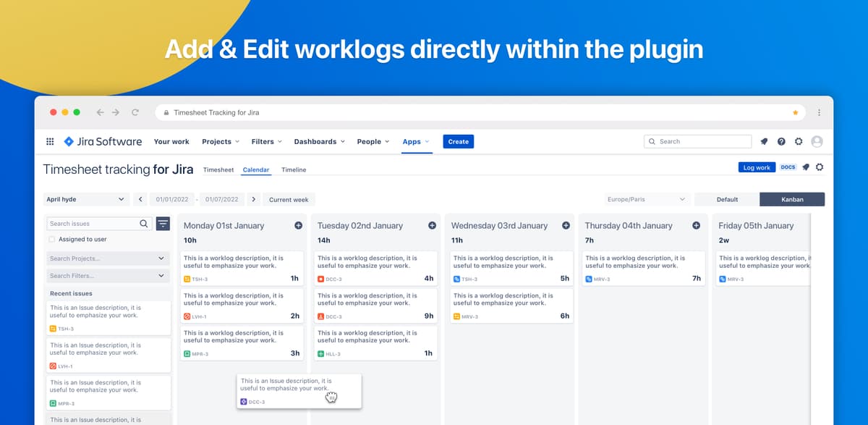Screen dimensions: 868x425
Task: Click the Create button
Action: 459,142
